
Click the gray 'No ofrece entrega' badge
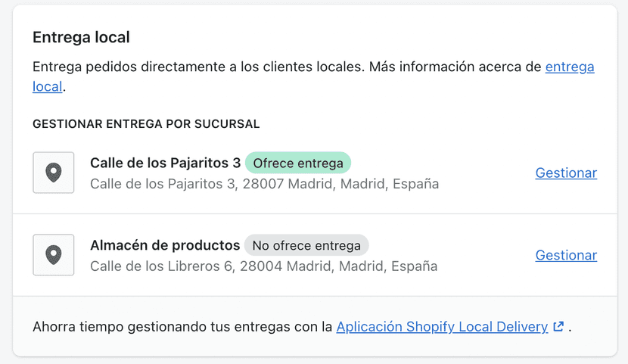pyautogui.click(x=306, y=245)
